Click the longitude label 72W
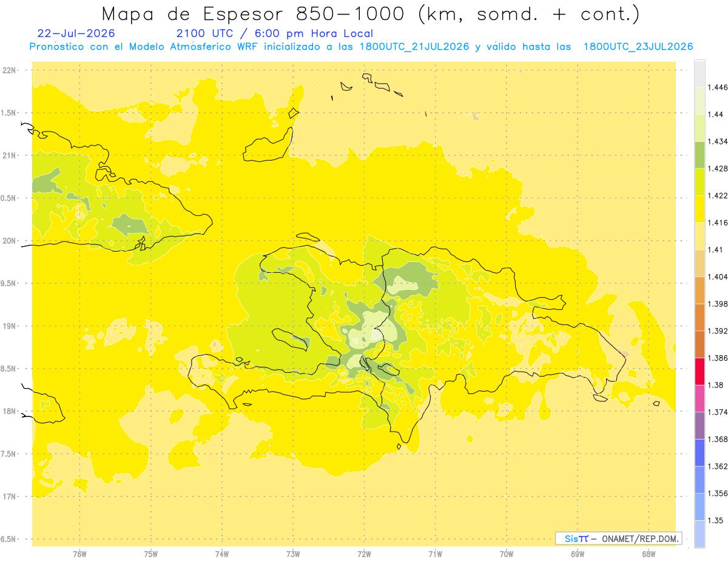This screenshot has width=728, height=562. (364, 554)
